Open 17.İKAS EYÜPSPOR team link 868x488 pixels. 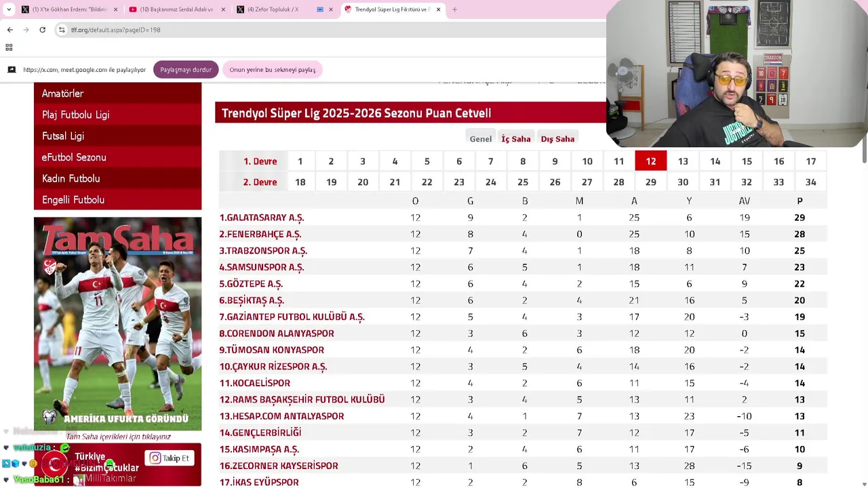click(x=258, y=482)
